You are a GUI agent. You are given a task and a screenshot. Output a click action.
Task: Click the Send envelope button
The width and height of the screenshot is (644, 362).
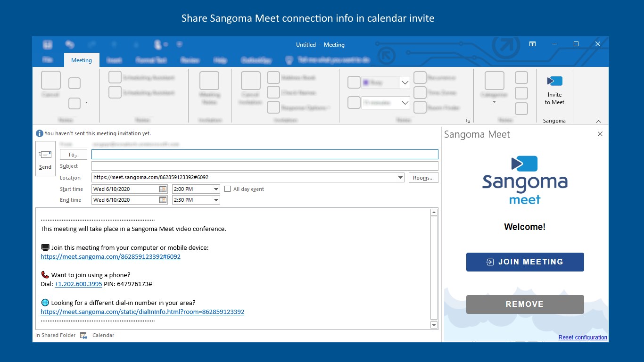[45, 159]
